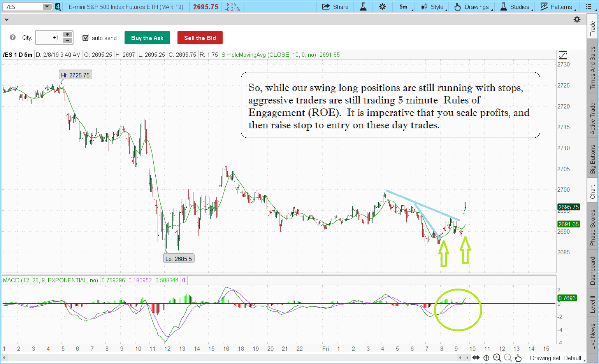Select the crosshair cursor icon
599x364 pixels.
(487, 358)
